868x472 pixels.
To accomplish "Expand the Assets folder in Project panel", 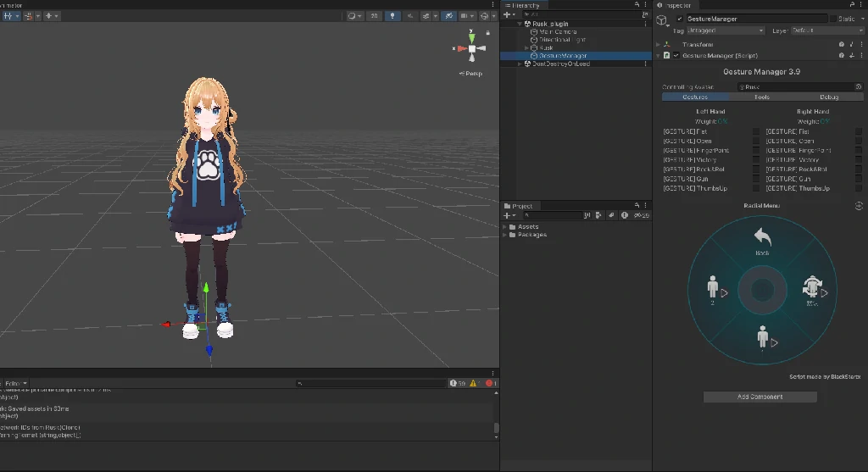I will [x=506, y=227].
